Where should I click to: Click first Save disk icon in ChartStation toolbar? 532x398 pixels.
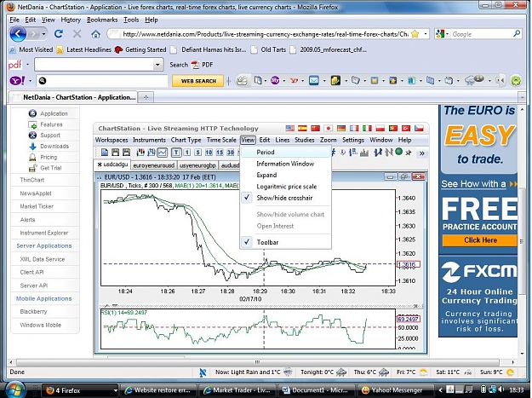(x=116, y=153)
